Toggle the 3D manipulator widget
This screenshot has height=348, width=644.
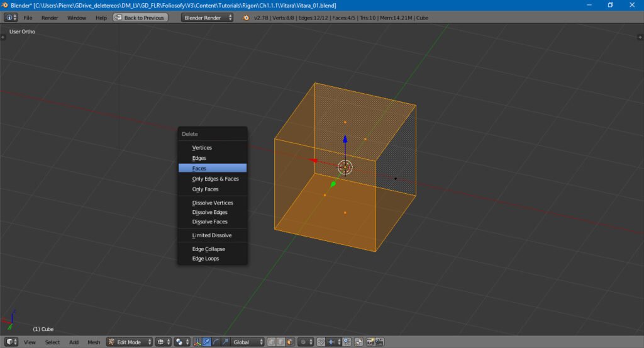click(197, 342)
